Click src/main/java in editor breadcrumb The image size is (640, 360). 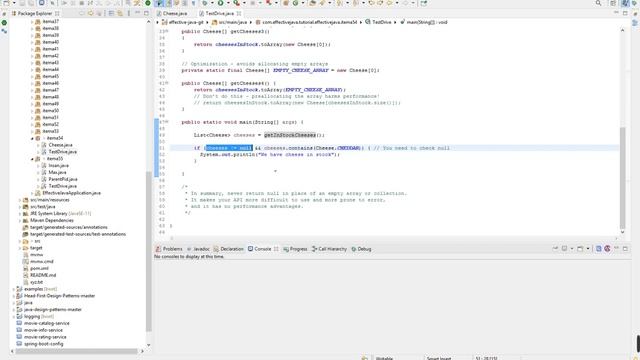click(233, 22)
